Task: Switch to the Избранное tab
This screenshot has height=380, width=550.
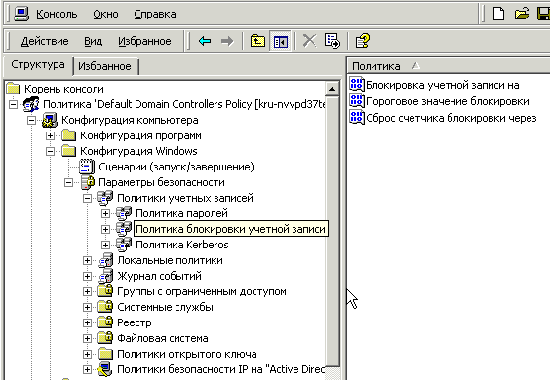Action: click(x=105, y=66)
